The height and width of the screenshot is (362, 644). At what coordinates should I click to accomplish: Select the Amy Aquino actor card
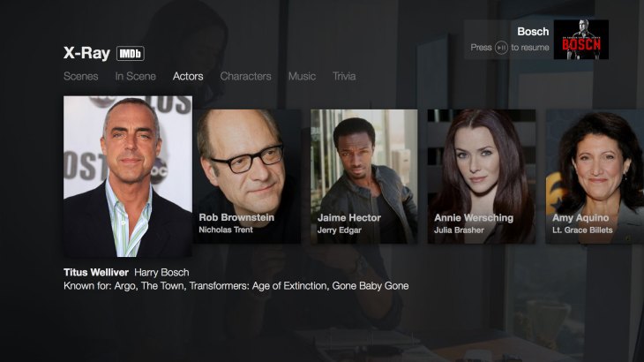pyautogui.click(x=595, y=177)
